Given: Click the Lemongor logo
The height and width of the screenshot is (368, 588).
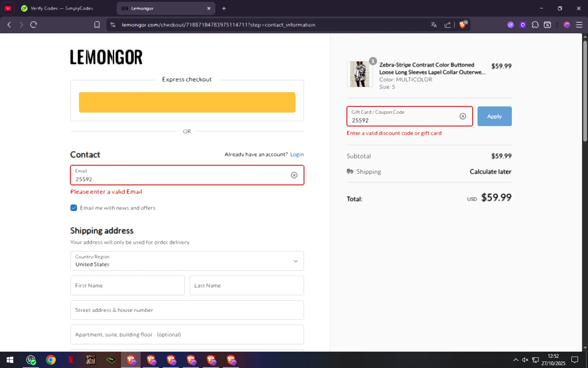Looking at the screenshot, I should pyautogui.click(x=106, y=57).
